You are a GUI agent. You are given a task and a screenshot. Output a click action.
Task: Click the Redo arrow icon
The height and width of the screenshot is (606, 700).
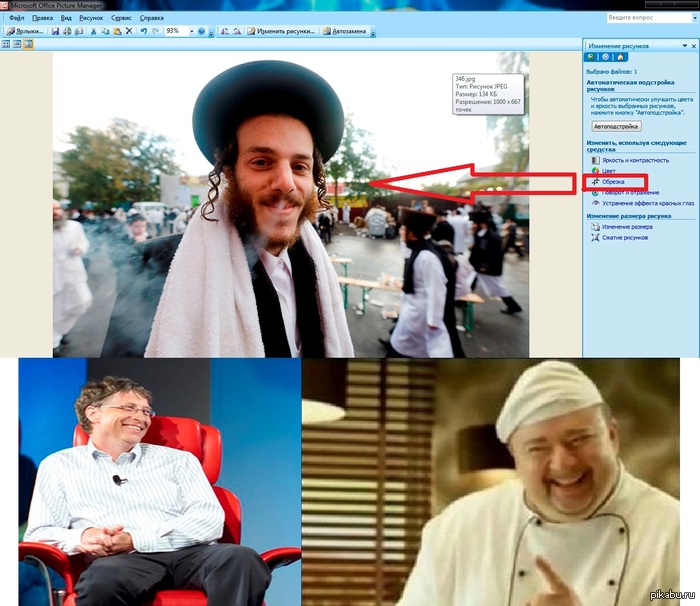point(155,31)
